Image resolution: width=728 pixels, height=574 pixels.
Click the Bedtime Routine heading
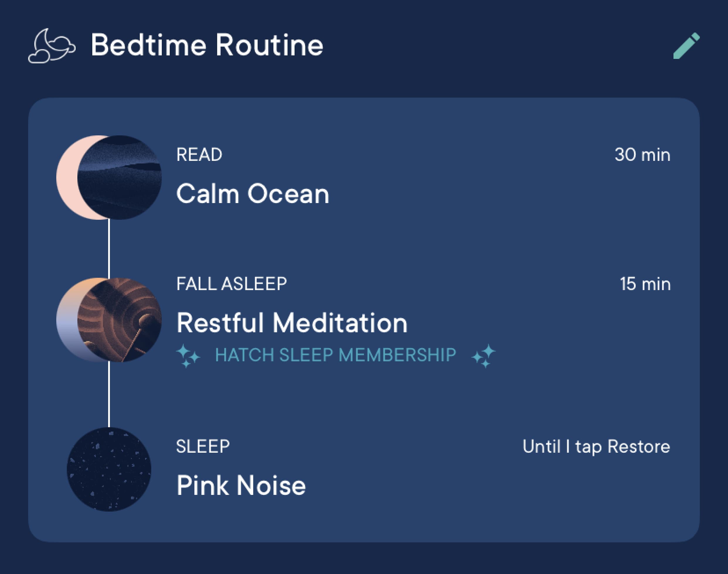(x=207, y=45)
